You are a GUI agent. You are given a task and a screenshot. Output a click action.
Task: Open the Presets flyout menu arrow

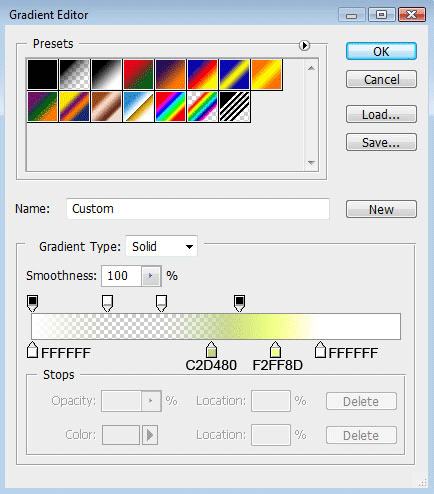click(304, 45)
